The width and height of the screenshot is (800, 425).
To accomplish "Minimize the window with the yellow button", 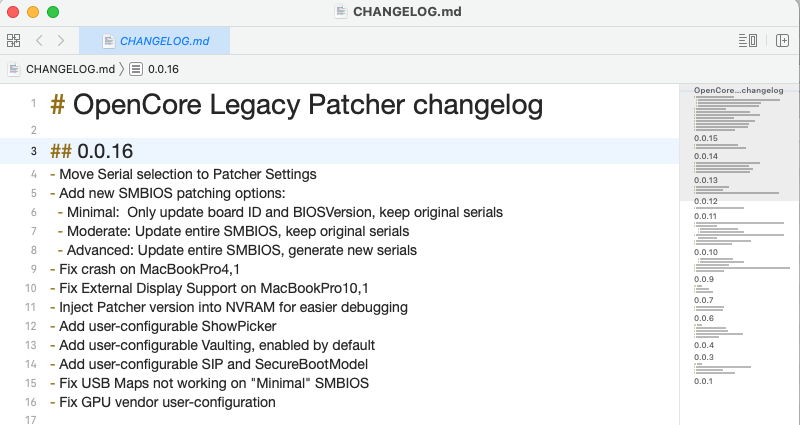I will [33, 12].
